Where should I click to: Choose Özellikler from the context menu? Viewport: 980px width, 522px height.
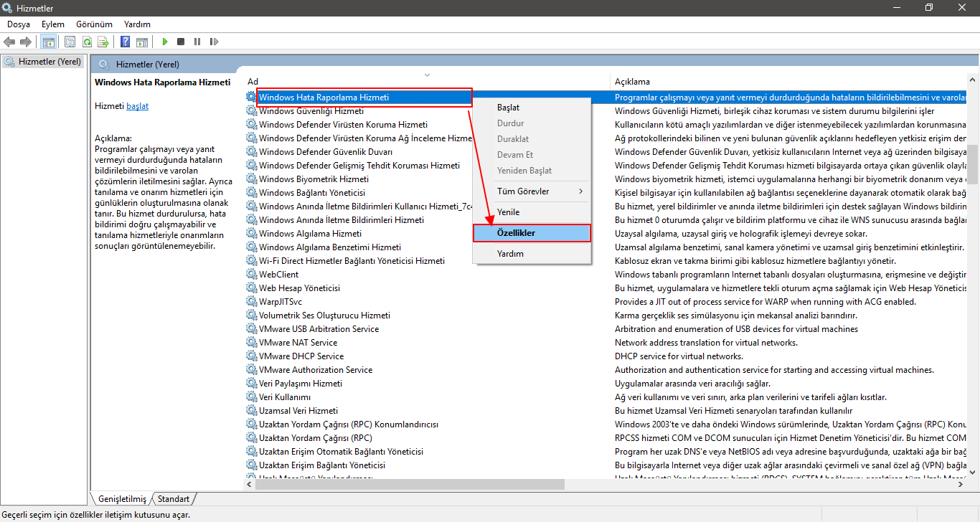point(532,232)
